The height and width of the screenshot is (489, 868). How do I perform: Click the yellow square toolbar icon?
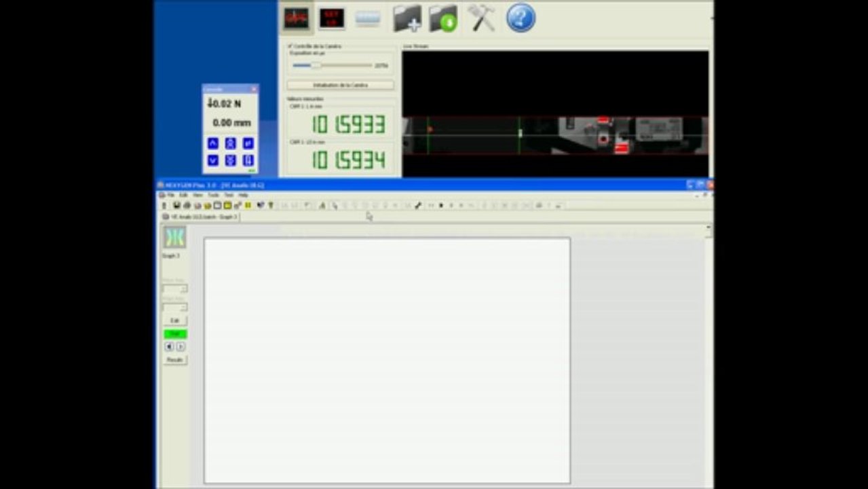pyautogui.click(x=227, y=205)
